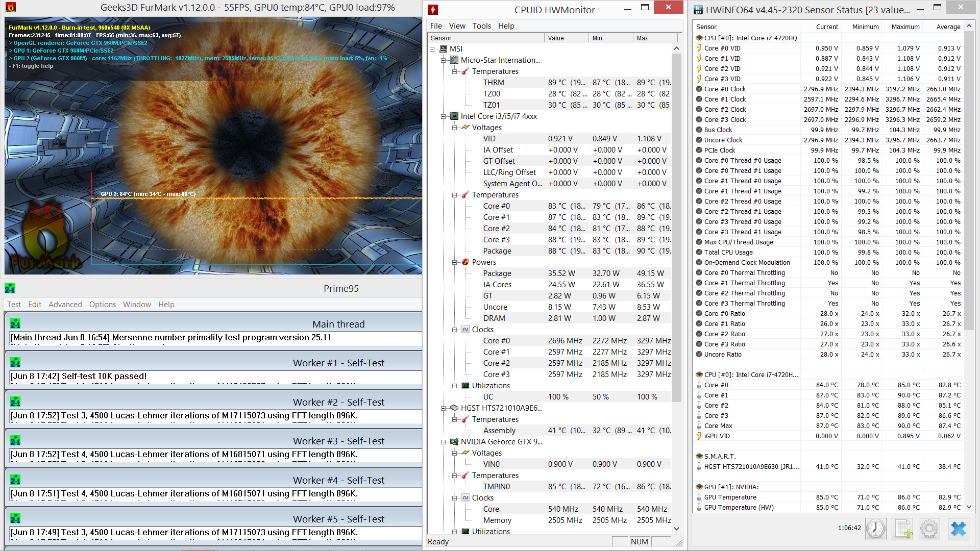Click the Micro-Star motherboard icon in HWMonitor
980x551 pixels.
pyautogui.click(x=454, y=60)
